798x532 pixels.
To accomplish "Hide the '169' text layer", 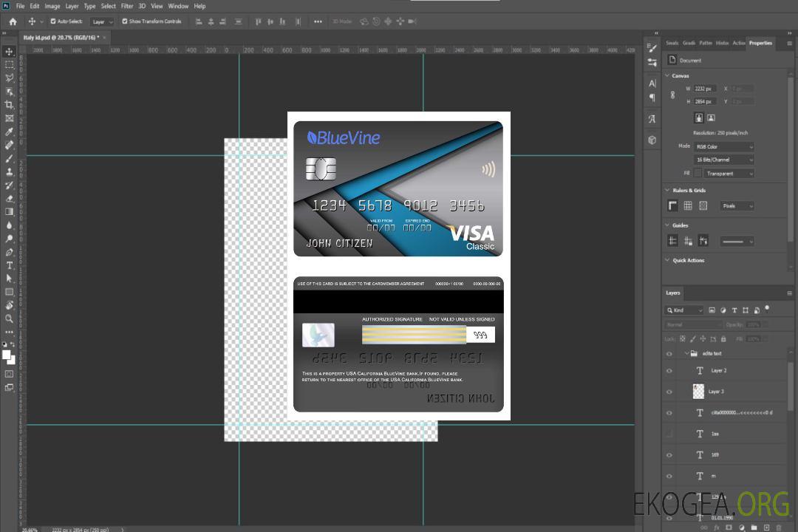I will [669, 455].
